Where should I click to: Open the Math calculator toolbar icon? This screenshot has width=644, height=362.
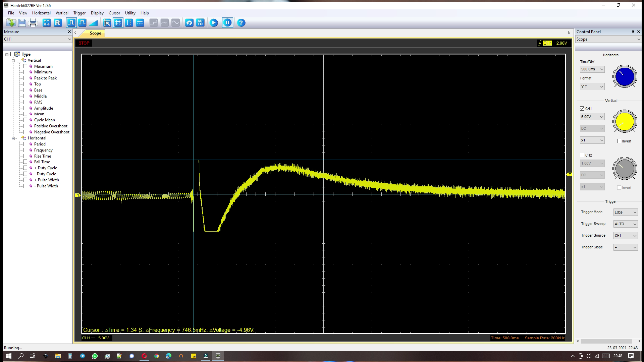(47, 23)
